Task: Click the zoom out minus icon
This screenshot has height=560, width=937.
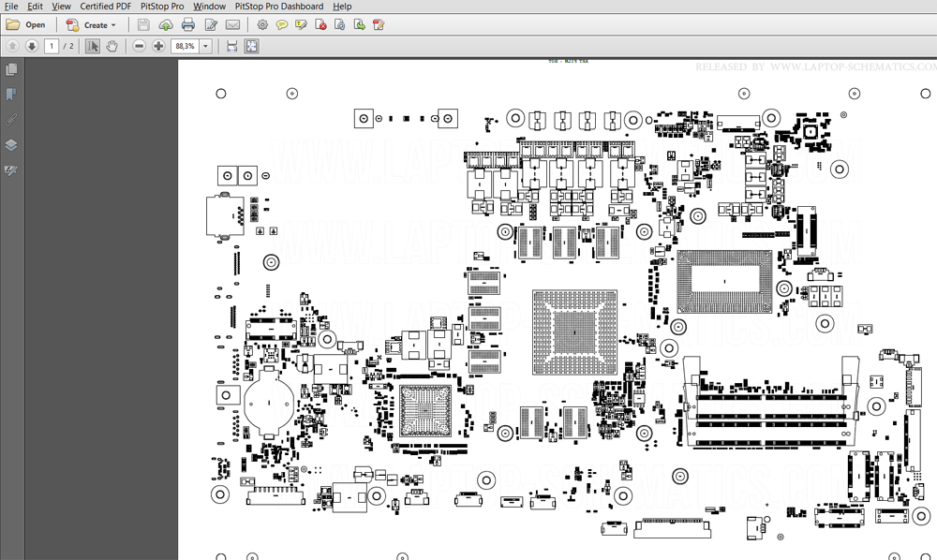Action: pos(140,46)
